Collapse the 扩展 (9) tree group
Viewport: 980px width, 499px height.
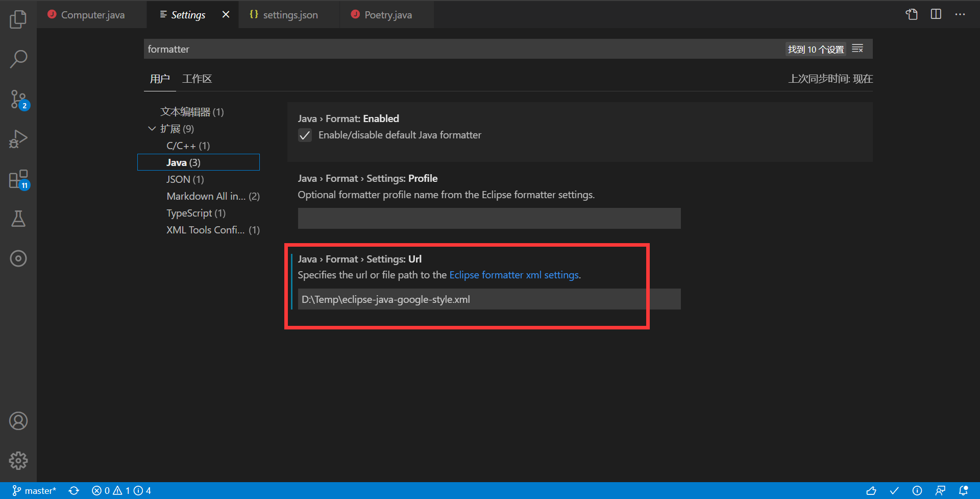tap(152, 129)
